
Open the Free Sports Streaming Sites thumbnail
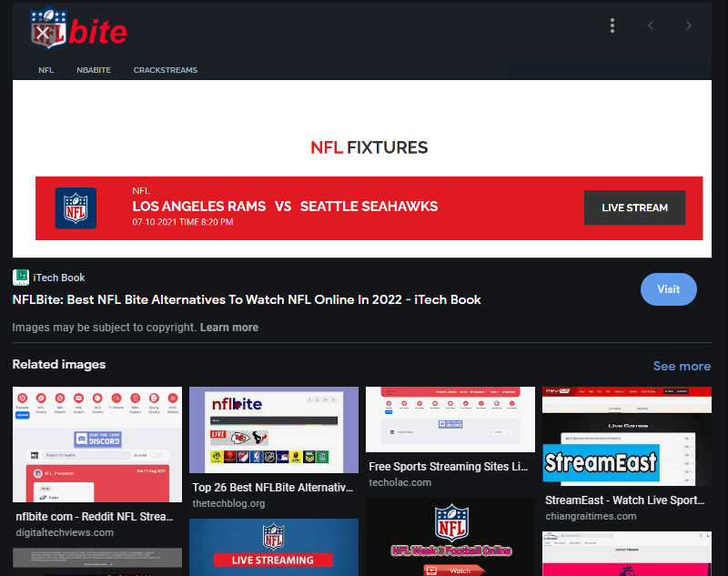[x=450, y=419]
